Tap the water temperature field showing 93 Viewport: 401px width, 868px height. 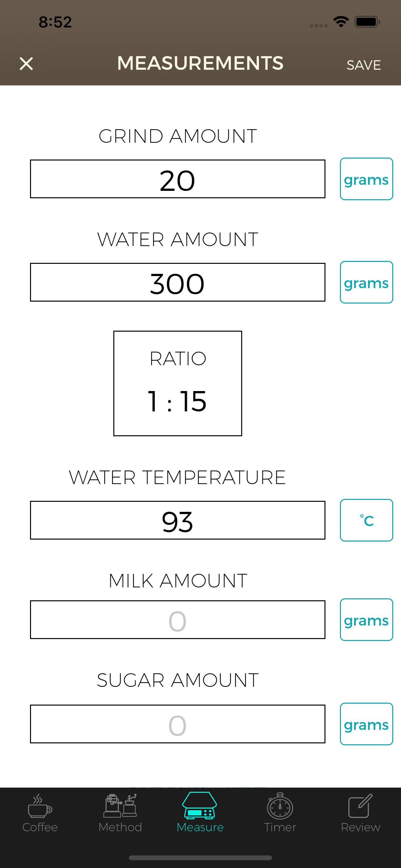(178, 520)
